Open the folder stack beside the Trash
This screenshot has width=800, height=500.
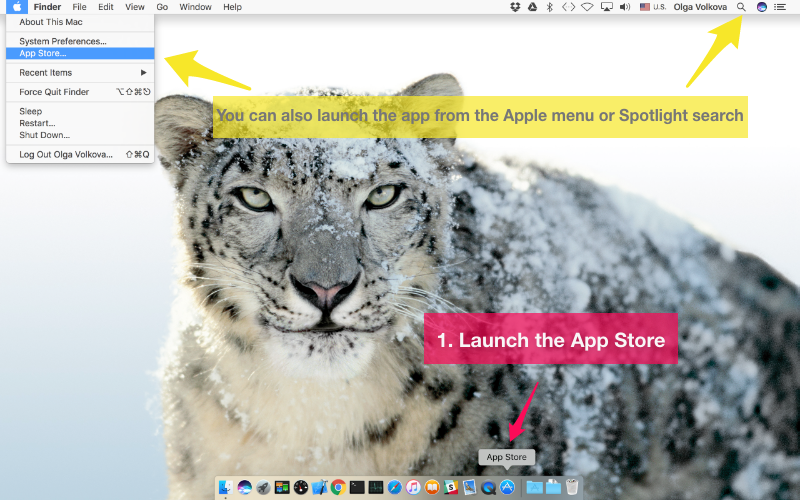tap(553, 487)
